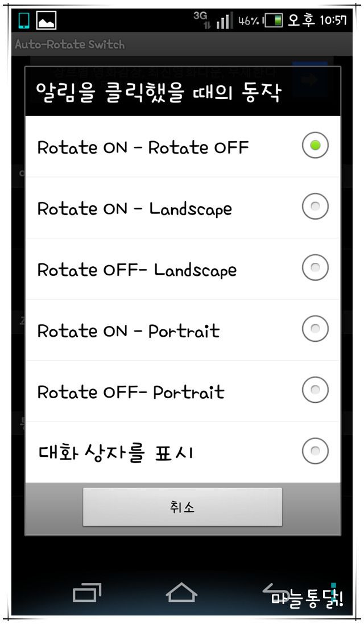Tap the battery indicator icon
Screen dimensions: 364x624
click(x=274, y=20)
